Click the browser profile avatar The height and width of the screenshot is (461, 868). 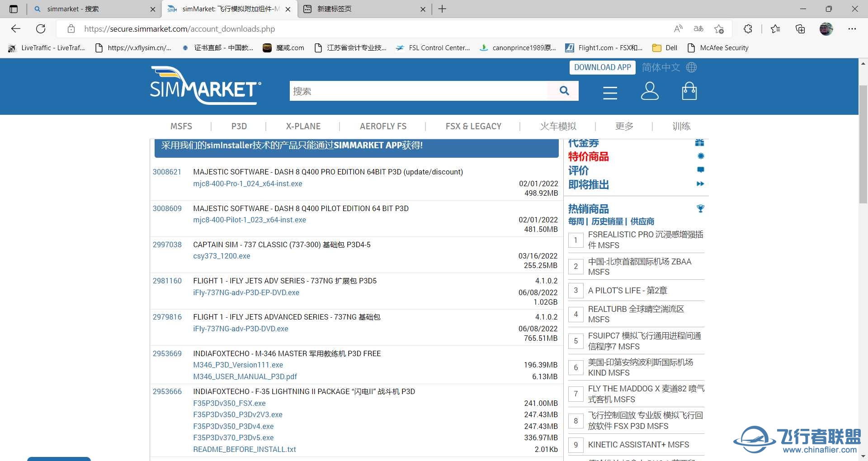[826, 29]
